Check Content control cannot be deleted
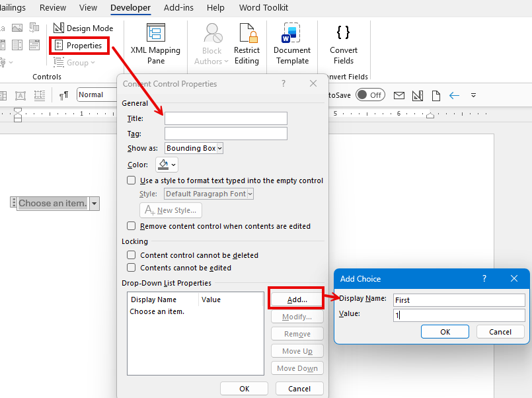The width and height of the screenshot is (532, 398). point(131,255)
